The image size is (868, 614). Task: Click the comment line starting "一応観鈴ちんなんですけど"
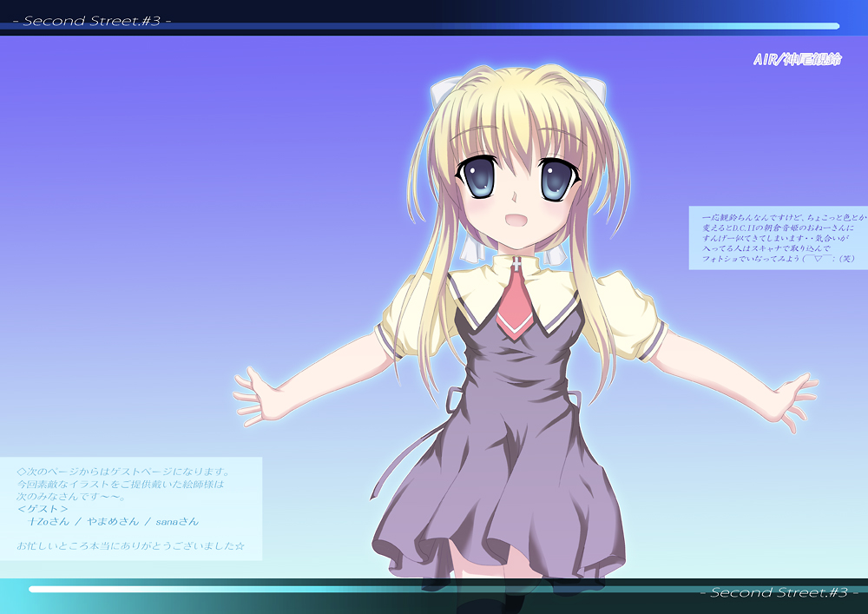pyautogui.click(x=785, y=218)
